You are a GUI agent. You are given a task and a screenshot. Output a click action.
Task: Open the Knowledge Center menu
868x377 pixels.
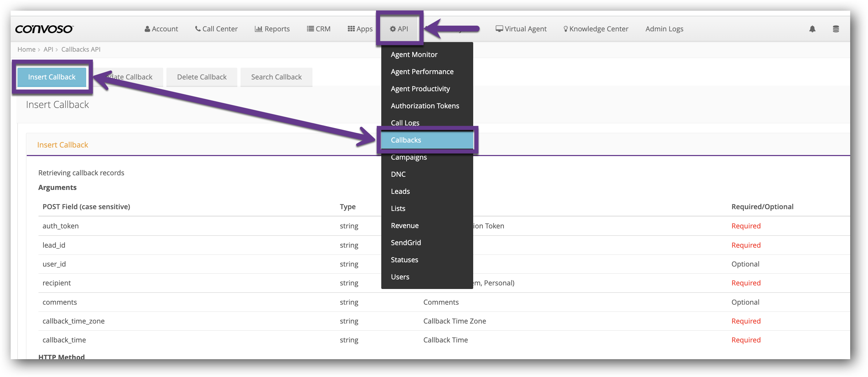pyautogui.click(x=596, y=29)
